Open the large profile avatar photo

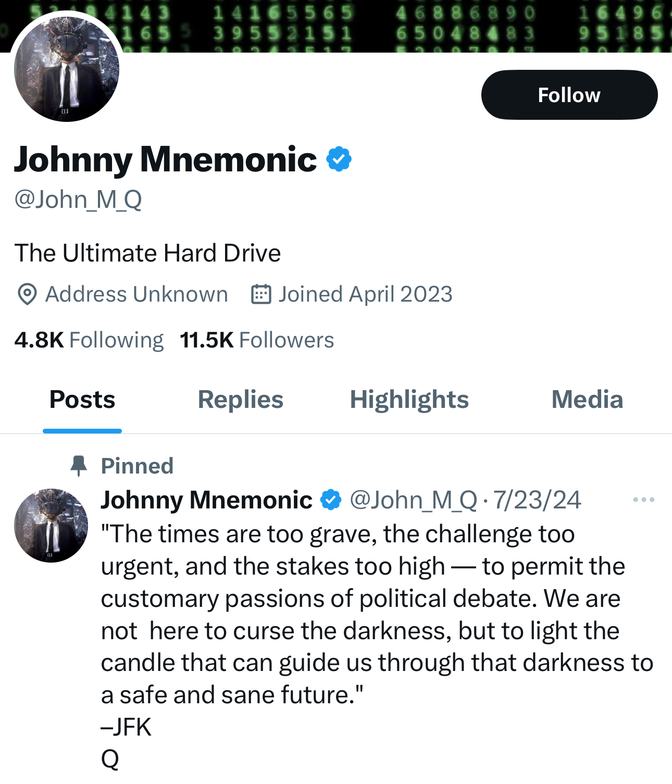click(x=67, y=69)
